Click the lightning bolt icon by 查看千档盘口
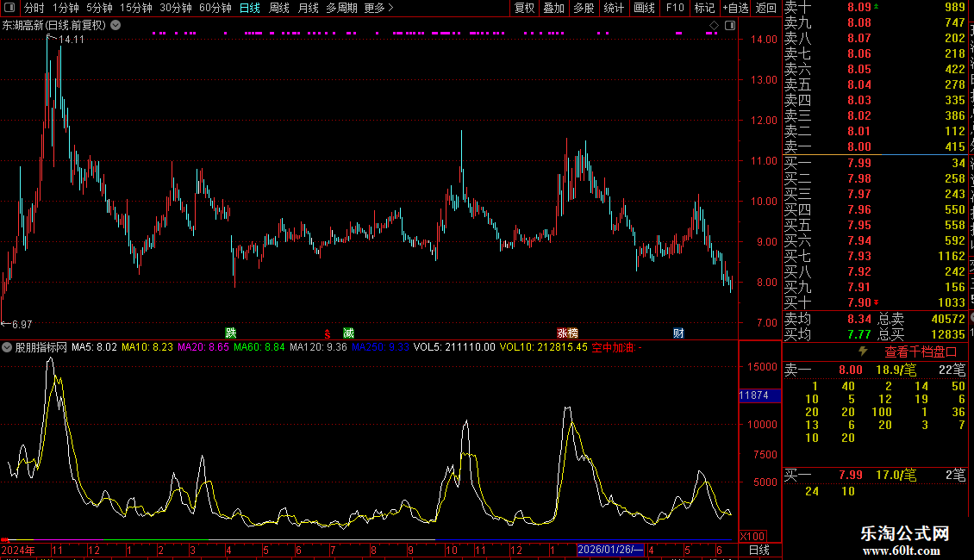Screen dimensions: 974x560 click(x=864, y=352)
